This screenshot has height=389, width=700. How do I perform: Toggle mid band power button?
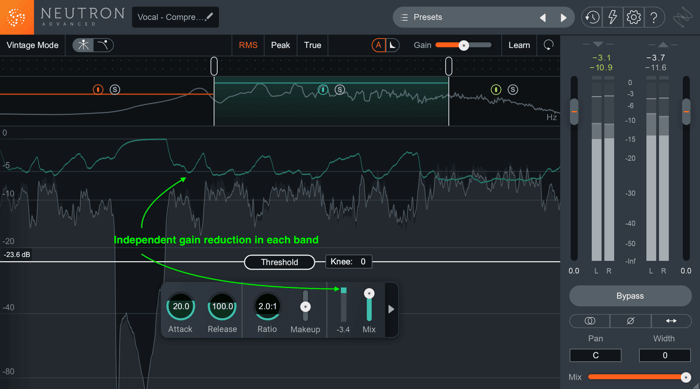click(x=323, y=90)
